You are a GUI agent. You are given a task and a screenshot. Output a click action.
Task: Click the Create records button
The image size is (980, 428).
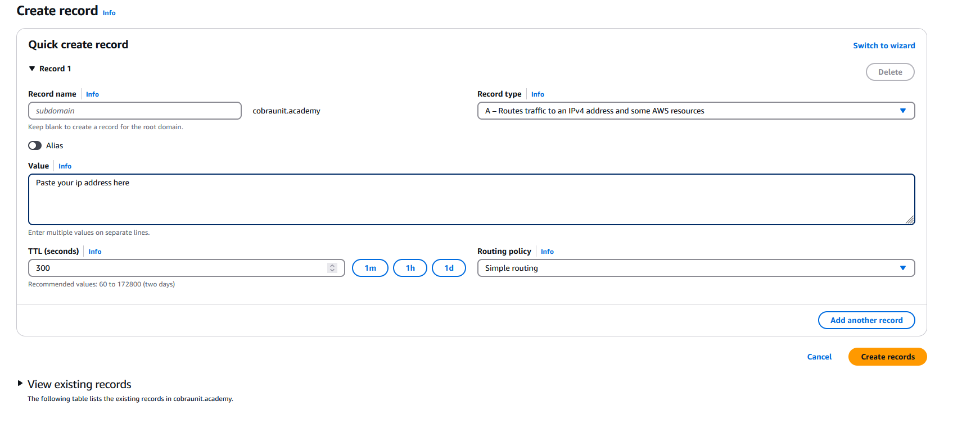(888, 357)
